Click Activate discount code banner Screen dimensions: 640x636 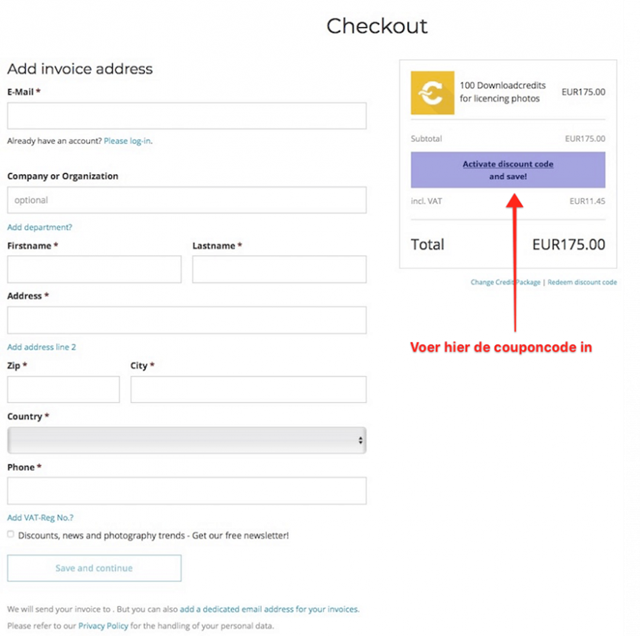[x=507, y=169]
